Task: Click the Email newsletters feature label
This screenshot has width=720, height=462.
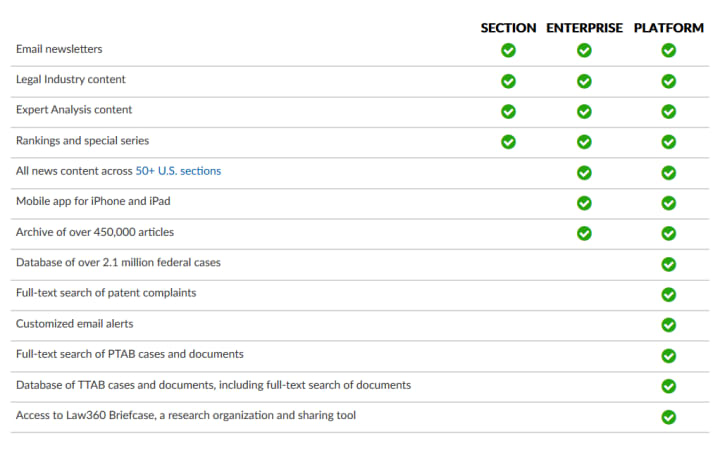Action: (x=59, y=49)
